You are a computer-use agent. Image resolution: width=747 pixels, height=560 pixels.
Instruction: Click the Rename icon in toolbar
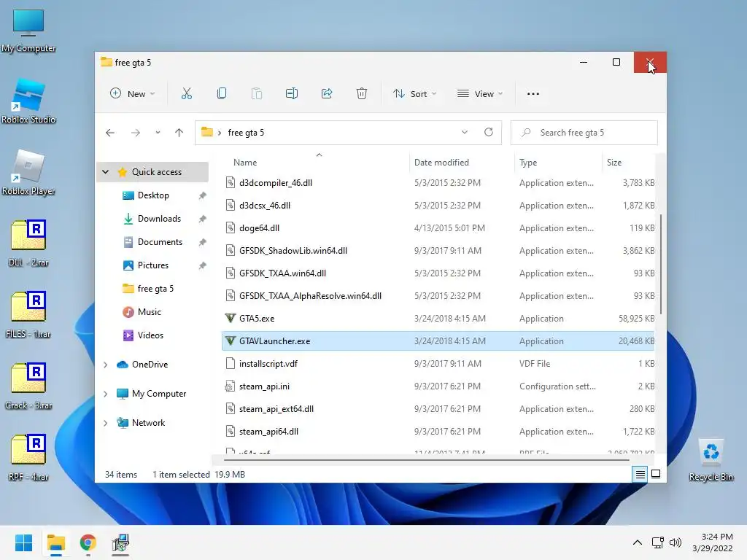(x=292, y=94)
